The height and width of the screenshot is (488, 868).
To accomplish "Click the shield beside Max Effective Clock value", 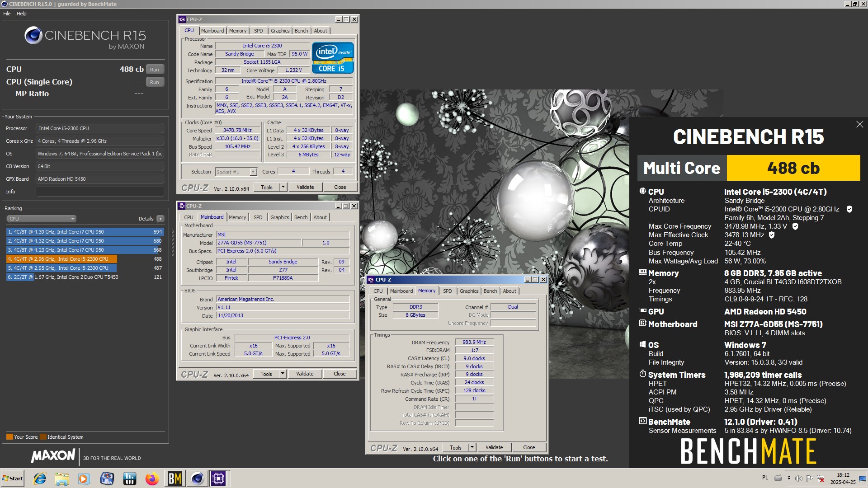I will point(772,235).
